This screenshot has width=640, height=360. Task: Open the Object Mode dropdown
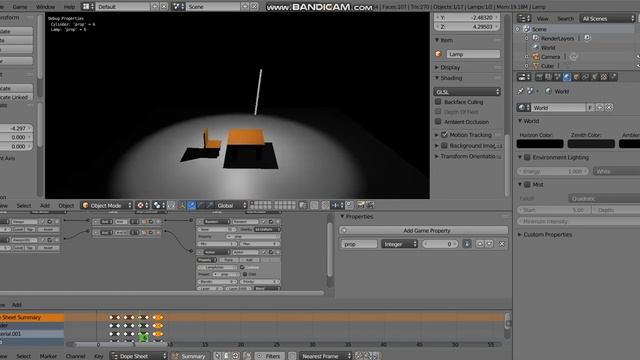[x=107, y=205]
